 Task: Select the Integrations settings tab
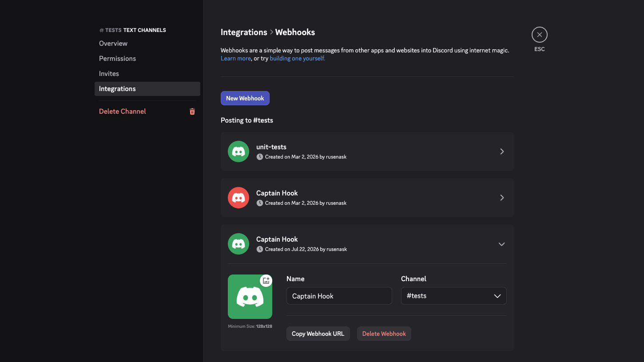[147, 89]
